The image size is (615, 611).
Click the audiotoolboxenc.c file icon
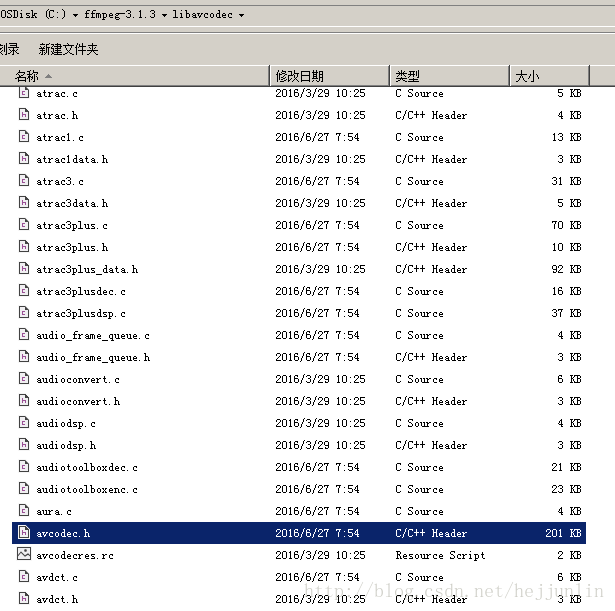24,488
